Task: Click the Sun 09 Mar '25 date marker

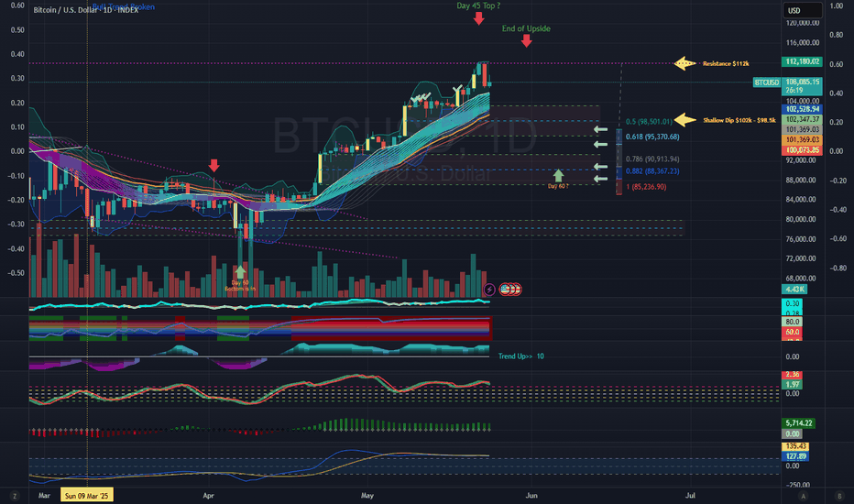Action: coord(87,495)
